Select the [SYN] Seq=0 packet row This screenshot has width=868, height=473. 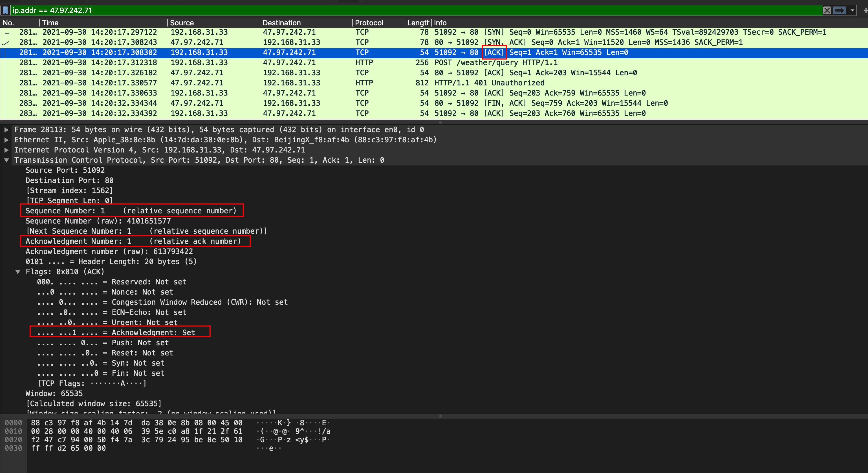tap(434, 32)
